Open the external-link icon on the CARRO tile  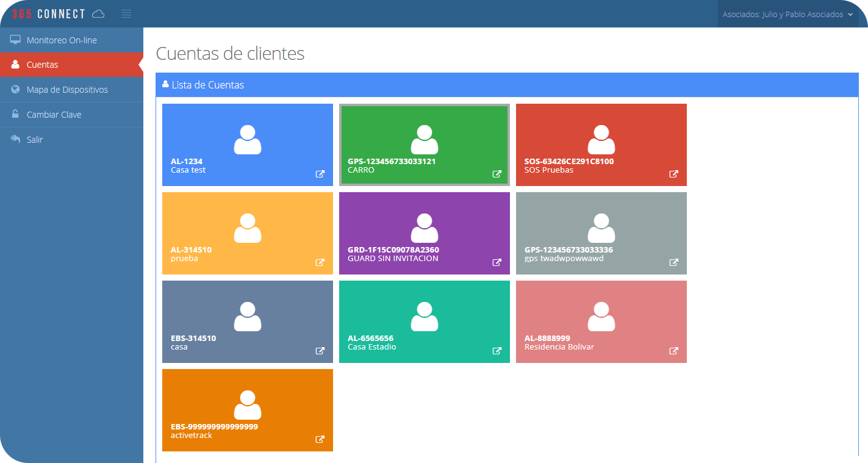497,174
